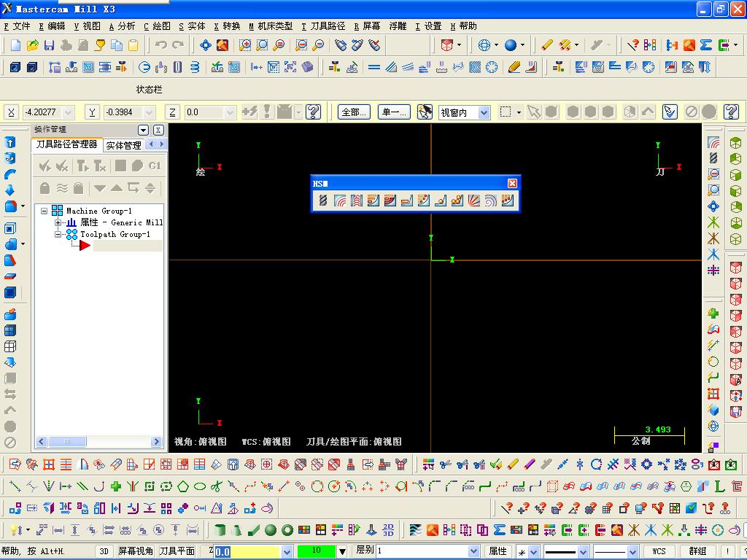The height and width of the screenshot is (560, 747).
Task: Collapse the Machine Group-1 tree node
Action: (x=44, y=211)
